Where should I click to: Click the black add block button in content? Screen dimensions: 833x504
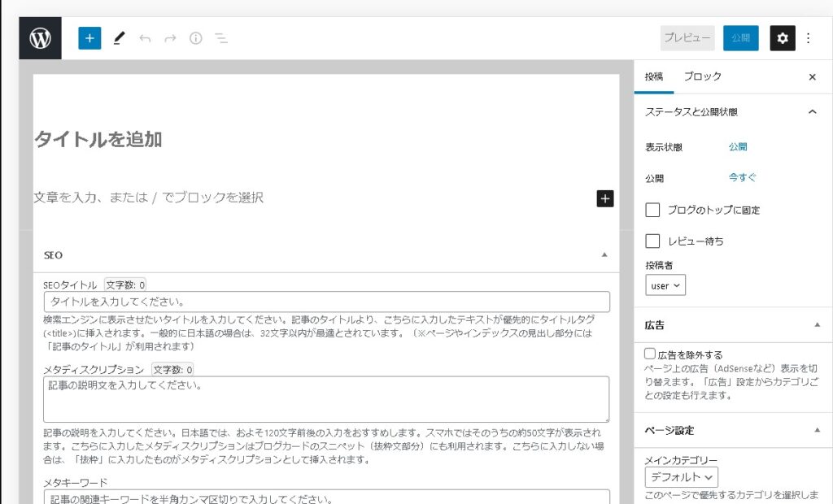(604, 198)
